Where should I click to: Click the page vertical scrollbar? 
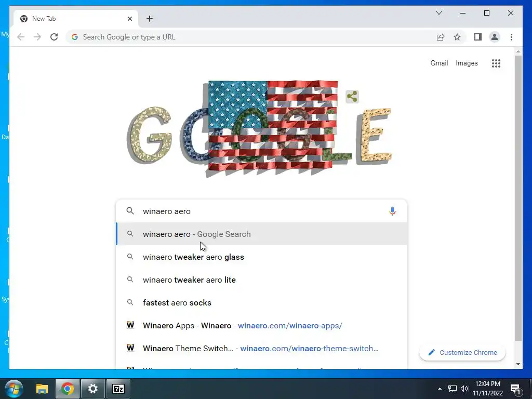pyautogui.click(x=518, y=198)
